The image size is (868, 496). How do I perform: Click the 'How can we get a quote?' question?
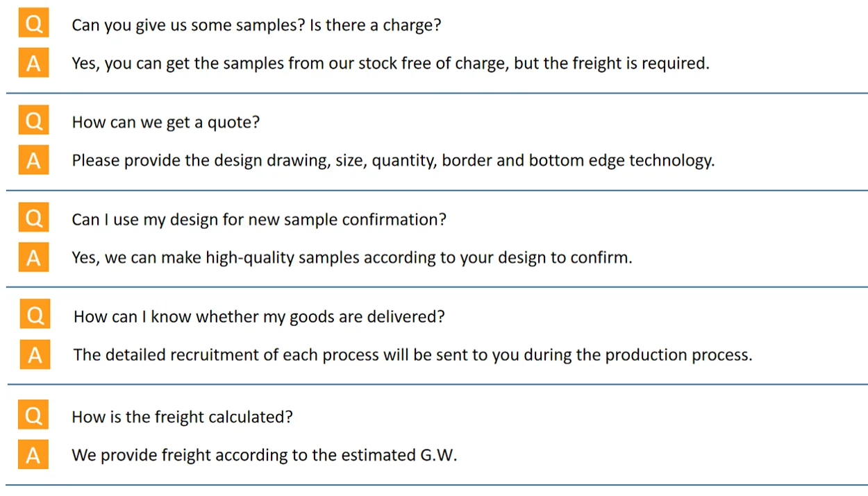[x=165, y=123]
